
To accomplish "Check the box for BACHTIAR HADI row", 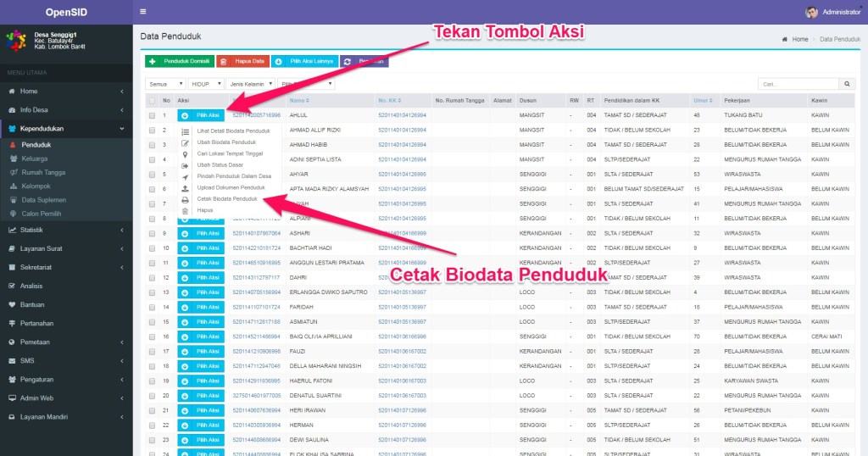I will point(152,248).
